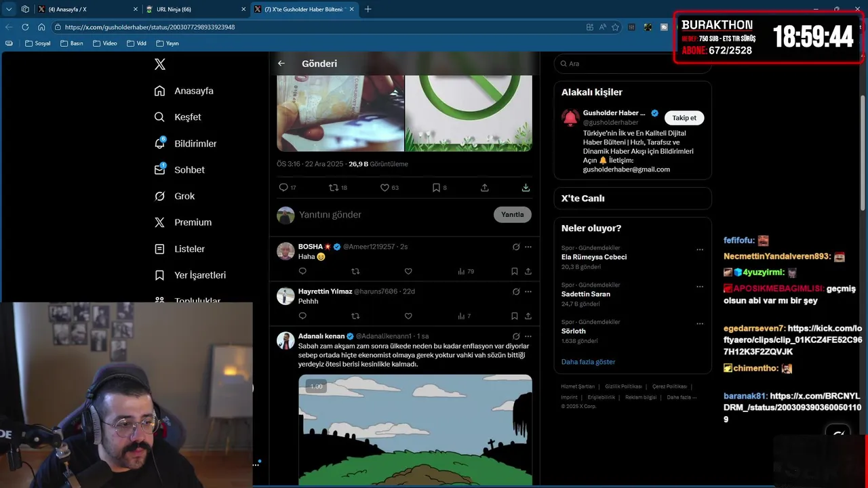868x488 pixels.
Task: Open Listeler from the sidebar
Action: pos(179,249)
